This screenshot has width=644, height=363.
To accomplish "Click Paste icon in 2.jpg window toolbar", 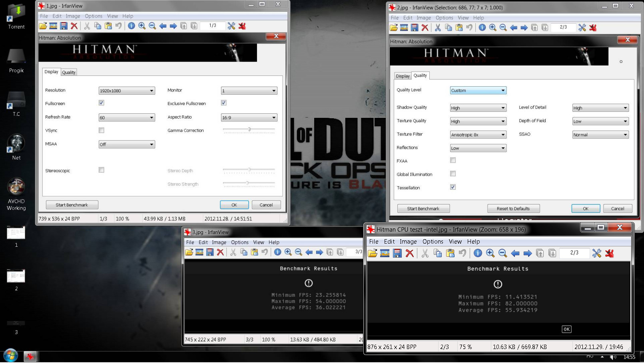I will click(459, 28).
